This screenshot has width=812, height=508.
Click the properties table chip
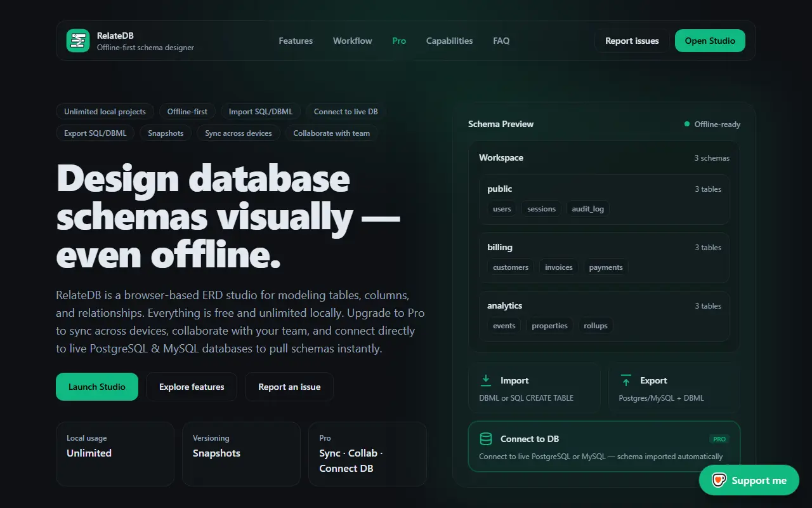click(549, 326)
